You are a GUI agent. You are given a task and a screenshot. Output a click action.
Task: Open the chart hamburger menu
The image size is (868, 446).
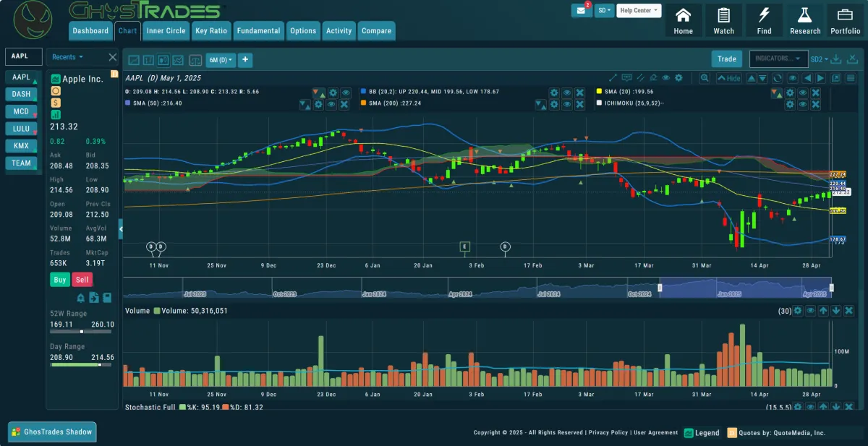850,78
